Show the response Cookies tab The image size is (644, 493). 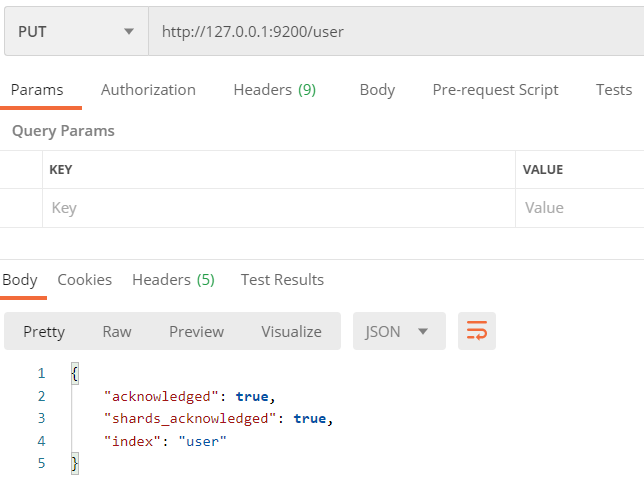point(84,279)
